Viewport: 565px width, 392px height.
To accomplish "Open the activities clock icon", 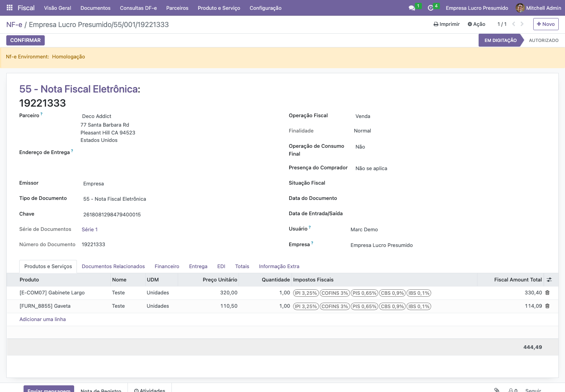I will click(x=430, y=8).
